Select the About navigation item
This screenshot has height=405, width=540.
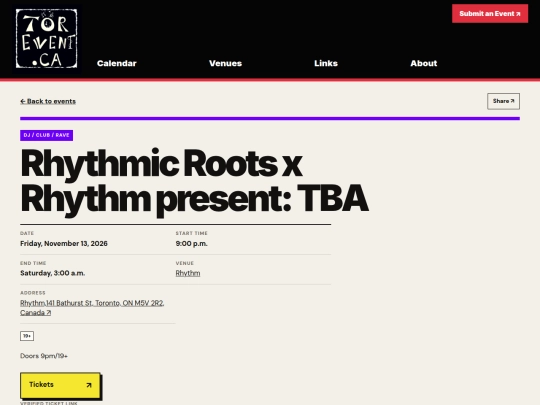(424, 63)
